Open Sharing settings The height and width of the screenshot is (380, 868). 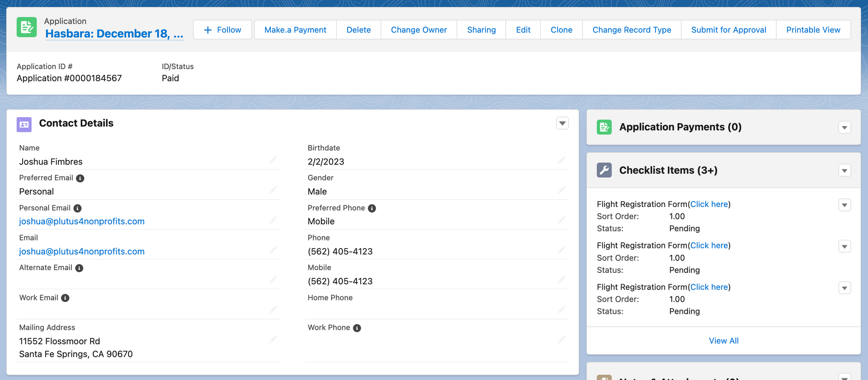pyautogui.click(x=481, y=30)
